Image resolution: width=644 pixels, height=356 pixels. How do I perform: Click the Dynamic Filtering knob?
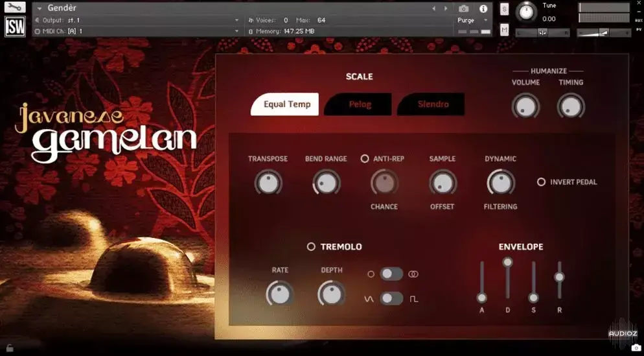coord(501,182)
